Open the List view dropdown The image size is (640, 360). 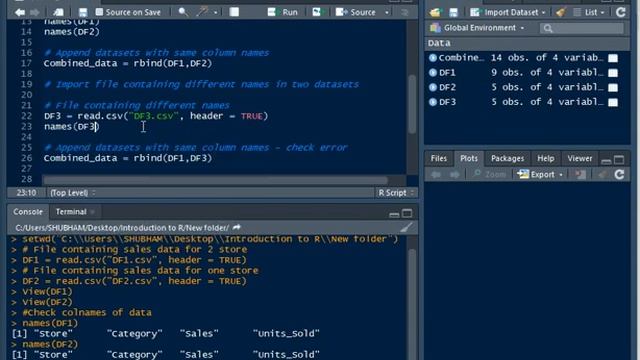(589, 13)
